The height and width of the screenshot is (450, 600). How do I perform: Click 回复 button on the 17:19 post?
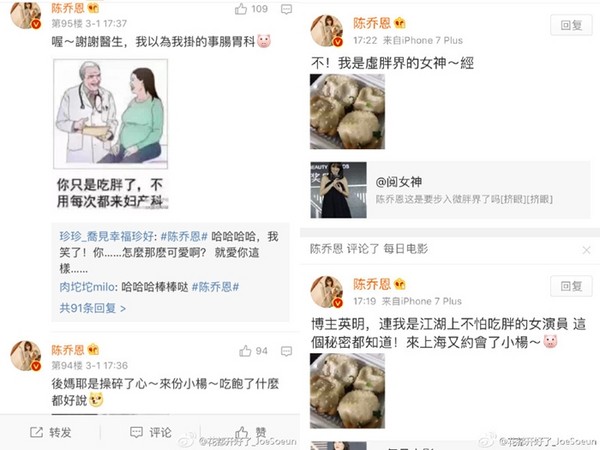pyautogui.click(x=571, y=286)
